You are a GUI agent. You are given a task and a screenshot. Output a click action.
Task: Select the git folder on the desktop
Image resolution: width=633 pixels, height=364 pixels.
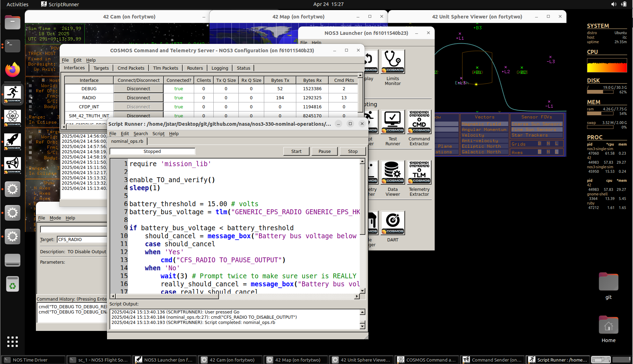click(608, 286)
